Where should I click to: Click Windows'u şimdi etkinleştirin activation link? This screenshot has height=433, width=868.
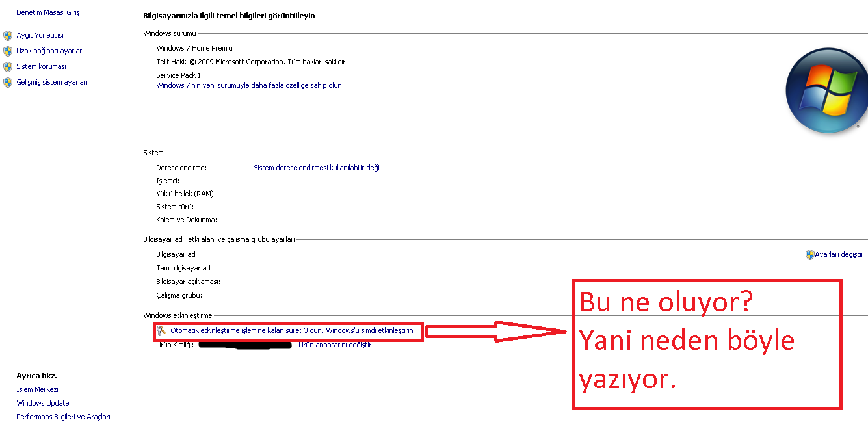tap(369, 331)
